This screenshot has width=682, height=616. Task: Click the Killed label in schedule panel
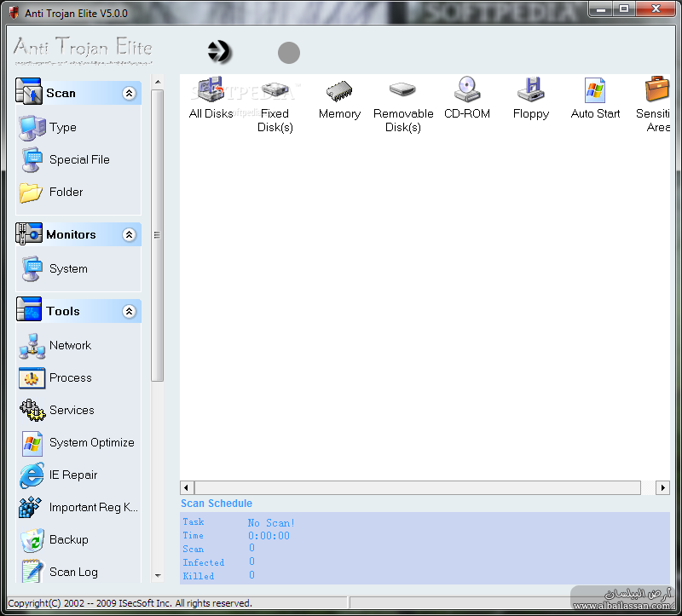click(x=199, y=576)
